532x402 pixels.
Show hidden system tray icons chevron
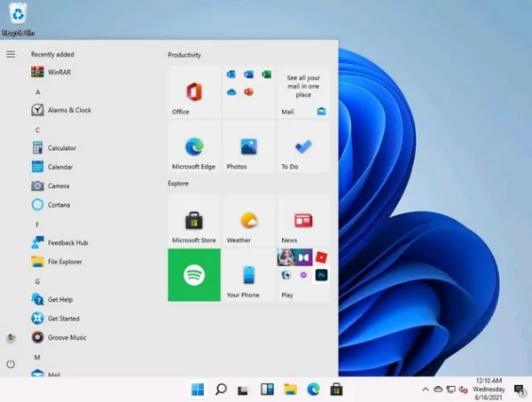point(425,390)
